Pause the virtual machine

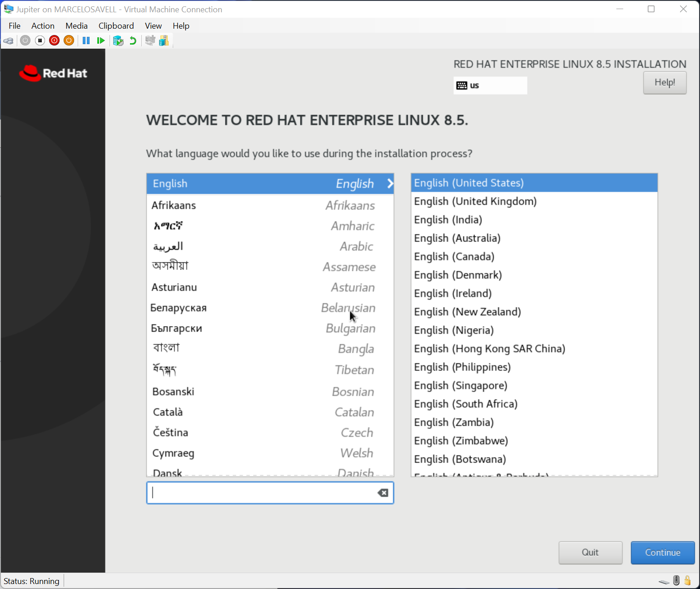pyautogui.click(x=86, y=41)
